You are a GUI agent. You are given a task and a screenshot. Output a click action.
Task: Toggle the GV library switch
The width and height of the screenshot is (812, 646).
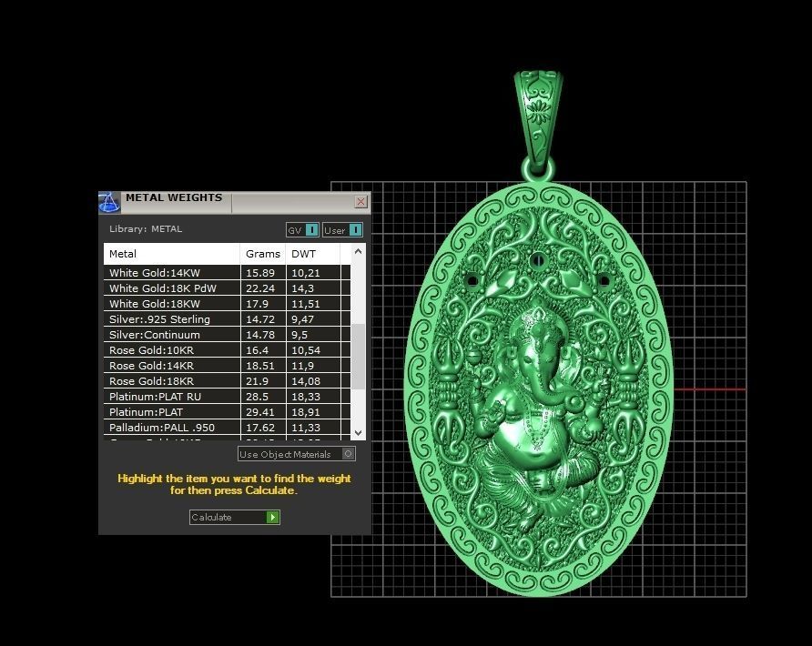click(x=302, y=230)
